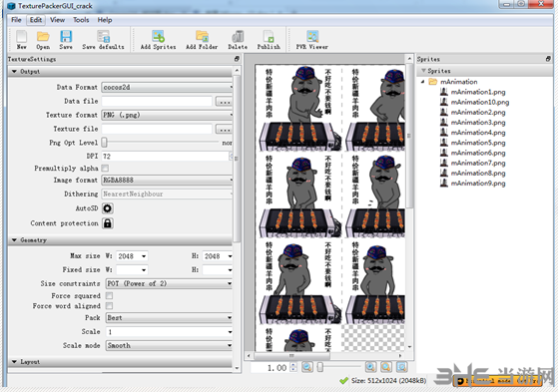Select mAnimation7.png in the sprite tree
The width and height of the screenshot is (558, 392).
click(478, 163)
